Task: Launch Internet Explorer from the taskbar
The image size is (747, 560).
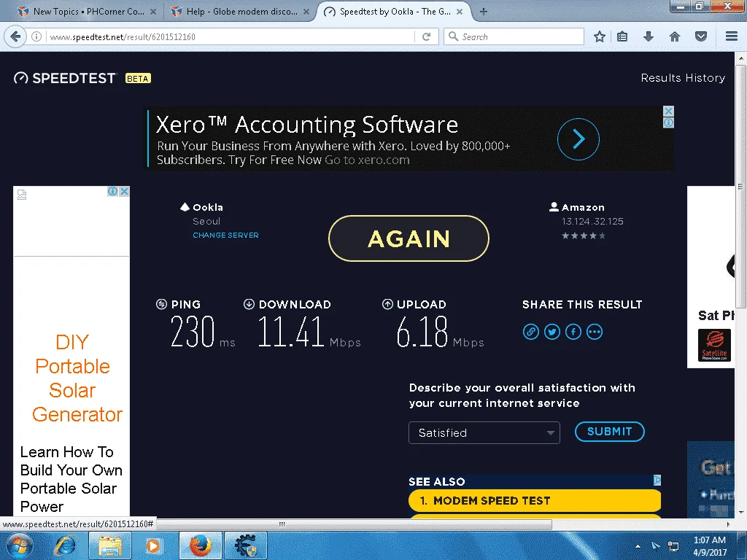Action: point(65,545)
